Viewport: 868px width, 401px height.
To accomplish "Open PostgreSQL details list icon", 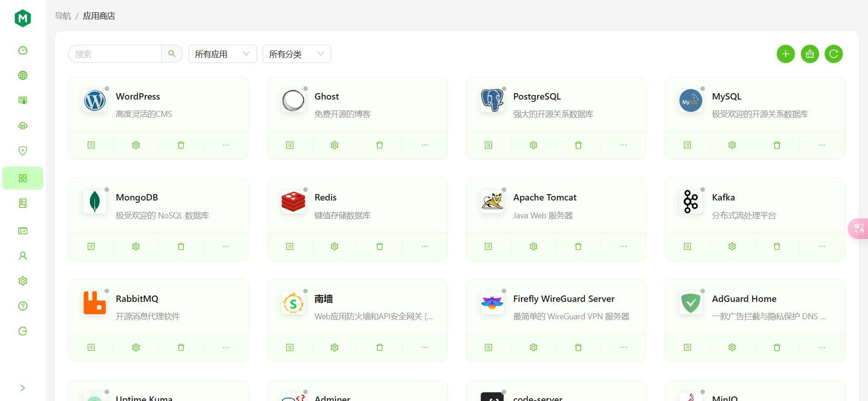I will point(489,145).
